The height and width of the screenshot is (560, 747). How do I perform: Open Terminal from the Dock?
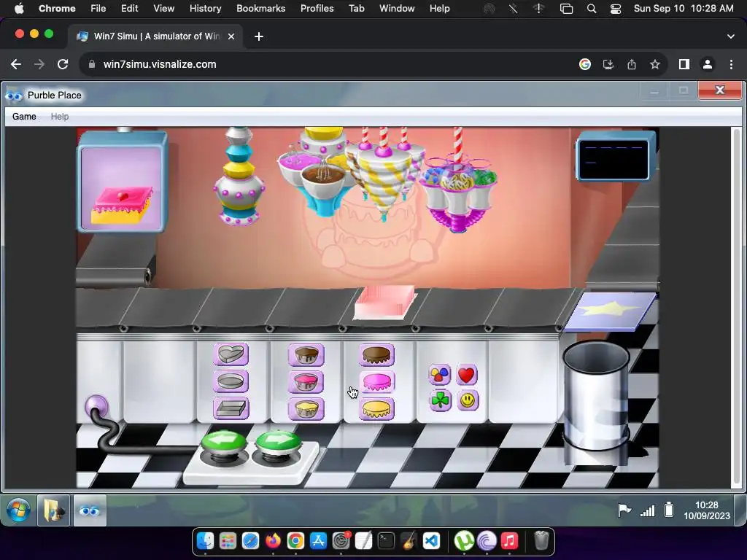[386, 541]
